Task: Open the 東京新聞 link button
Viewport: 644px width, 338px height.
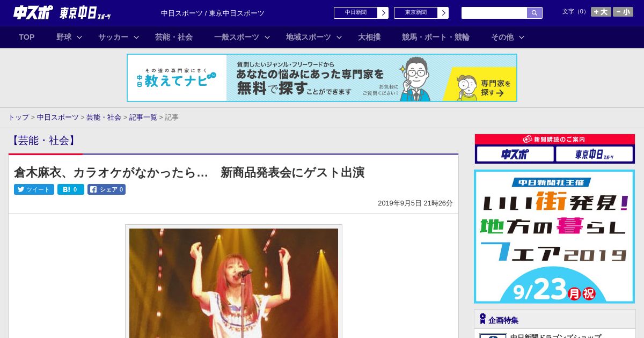Action: pyautogui.click(x=416, y=13)
